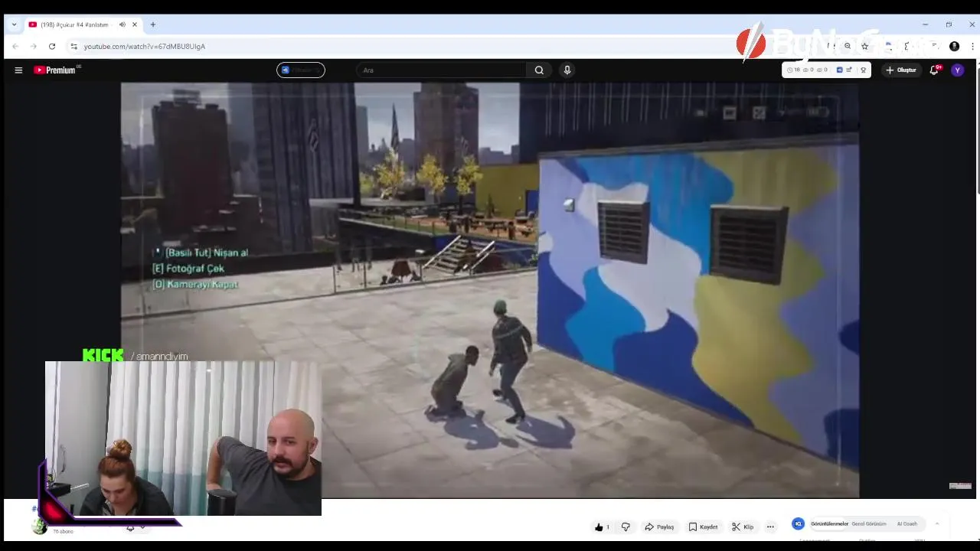
Task: Switch to Genel Görünüm tab
Action: [x=869, y=524]
